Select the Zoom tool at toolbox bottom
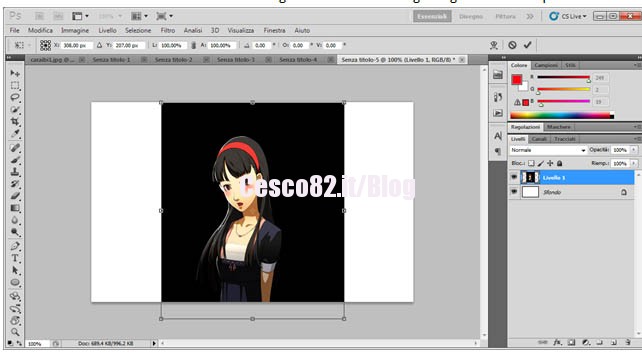The image size is (642, 362). [15, 332]
